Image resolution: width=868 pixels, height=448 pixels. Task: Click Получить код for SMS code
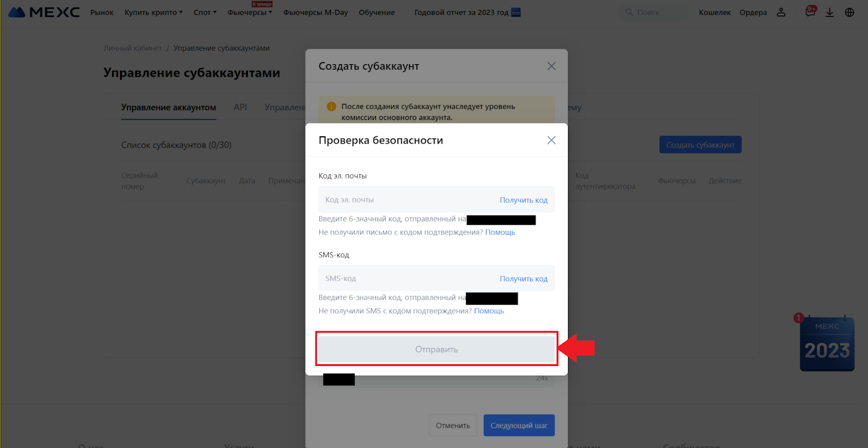(524, 279)
